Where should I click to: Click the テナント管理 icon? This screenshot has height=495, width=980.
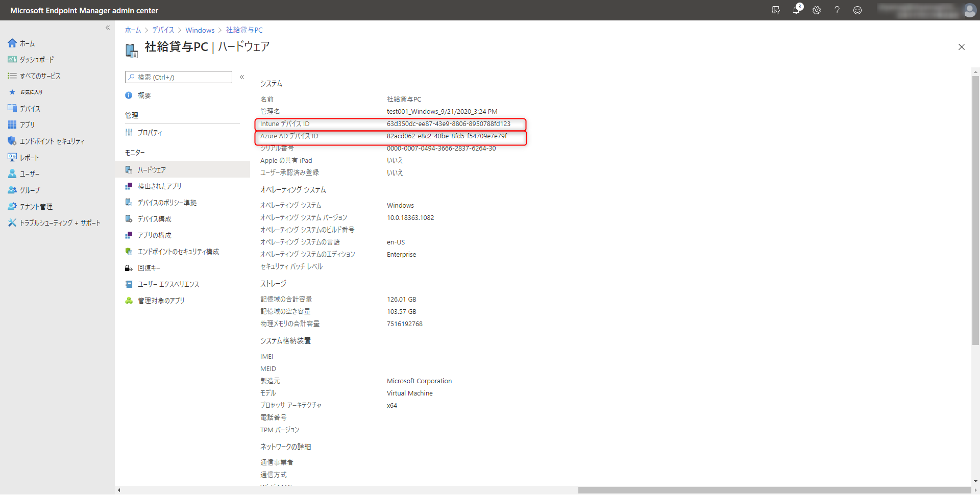[x=12, y=206]
